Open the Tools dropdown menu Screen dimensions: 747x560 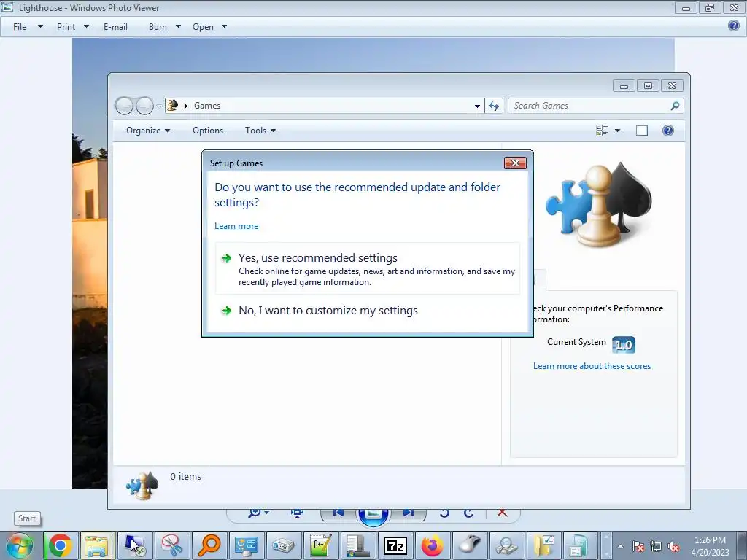click(260, 131)
